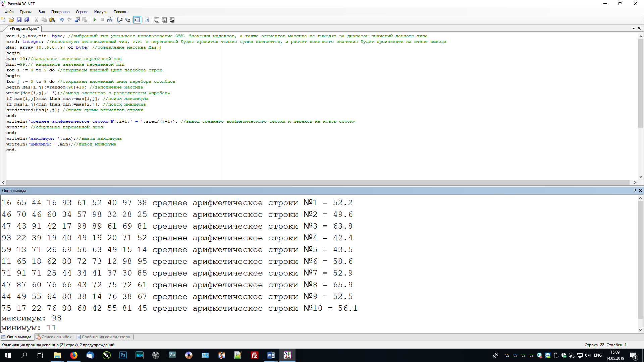Close the Окно вывода panel
The width and height of the screenshot is (644, 362).
(640, 190)
